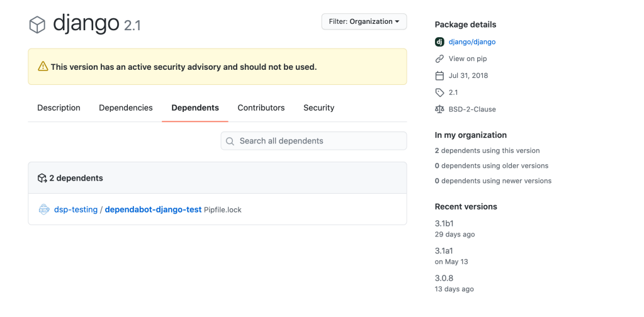Go to the Security tab
The width and height of the screenshot is (644, 317).
319,108
